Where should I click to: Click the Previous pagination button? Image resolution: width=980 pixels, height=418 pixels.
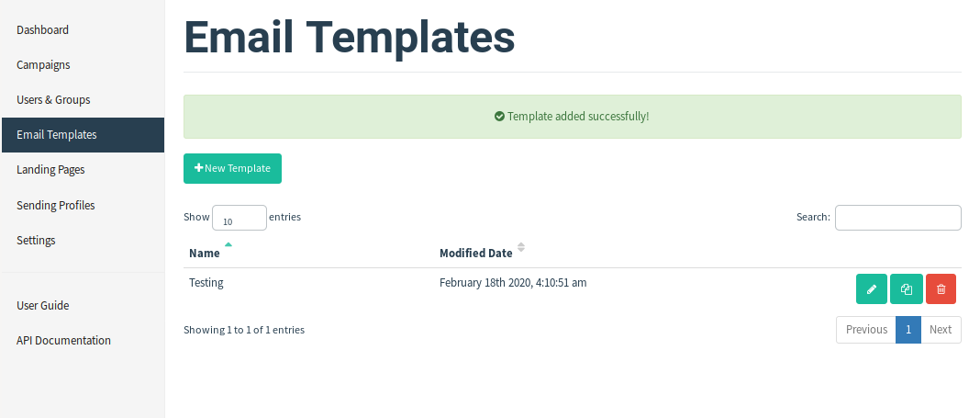865,330
